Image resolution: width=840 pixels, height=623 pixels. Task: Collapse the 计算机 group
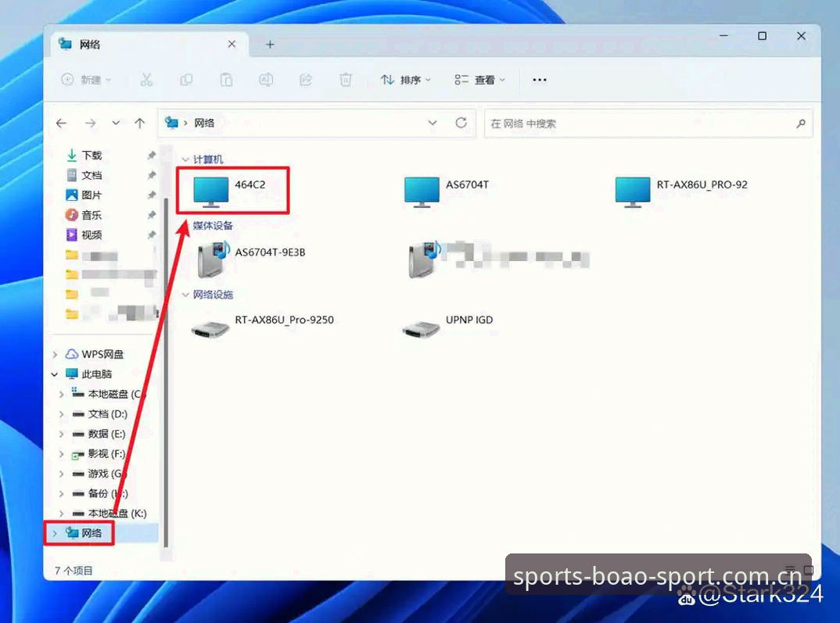[185, 159]
